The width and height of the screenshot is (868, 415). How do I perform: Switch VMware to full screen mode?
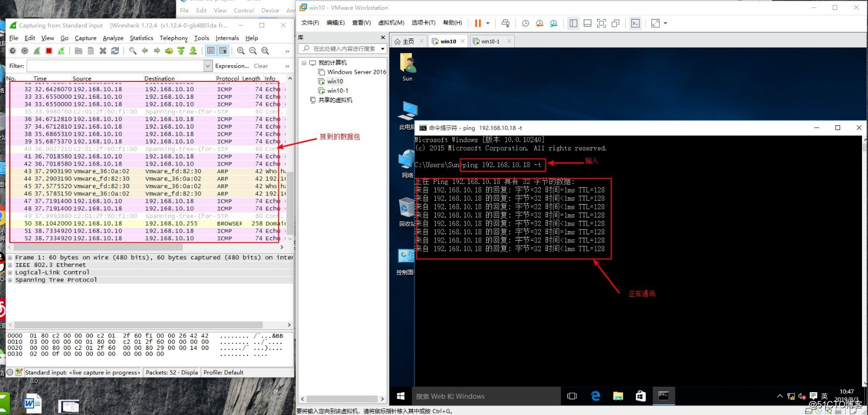click(602, 23)
